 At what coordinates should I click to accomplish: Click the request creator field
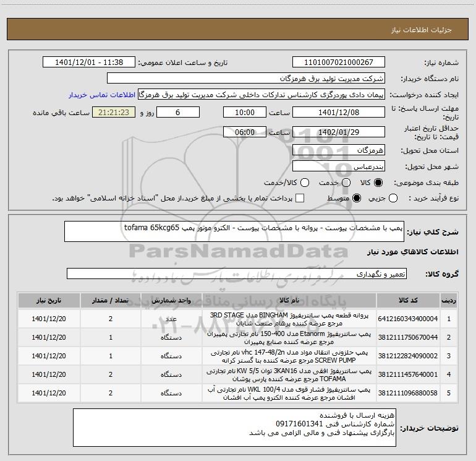point(261,95)
